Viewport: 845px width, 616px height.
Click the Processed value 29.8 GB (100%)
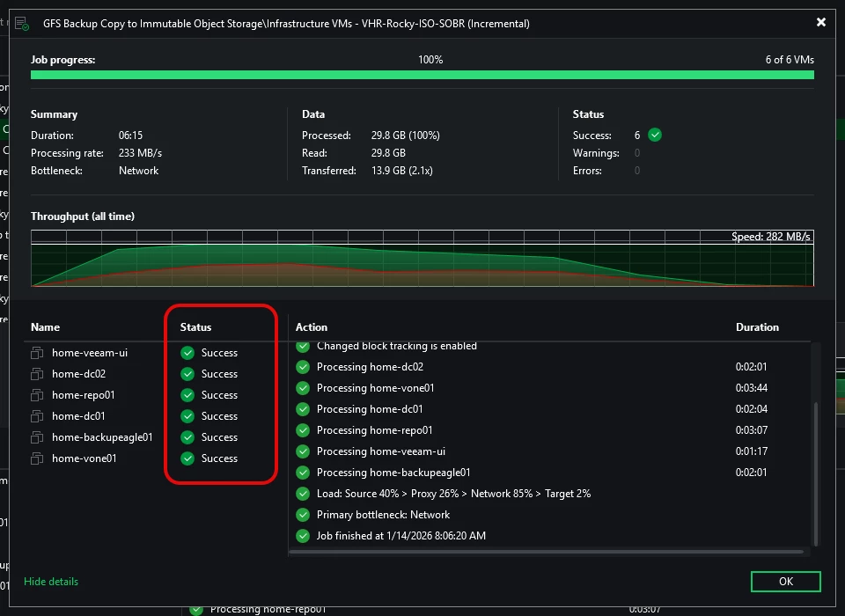coord(405,136)
